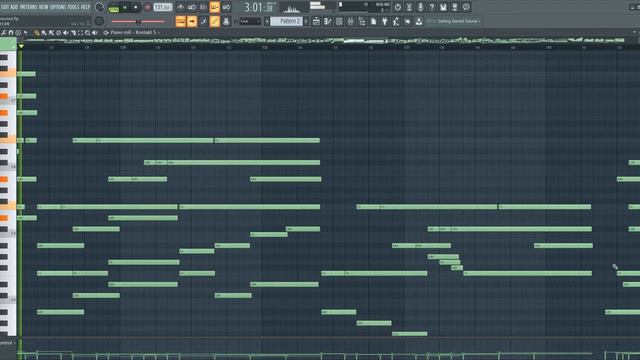The image size is (640, 360).
Task: Click the tempo tapper icon in shortcut row
Action: point(396,21)
